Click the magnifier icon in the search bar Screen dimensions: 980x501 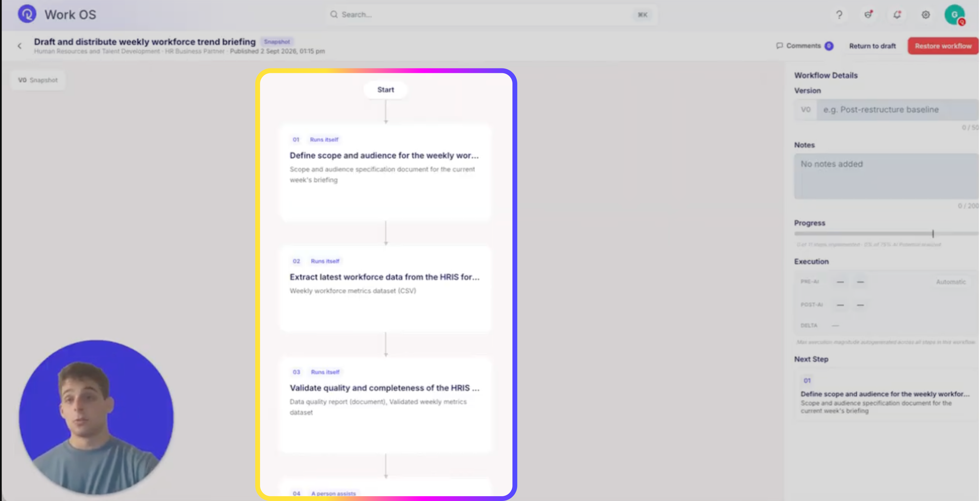click(334, 14)
